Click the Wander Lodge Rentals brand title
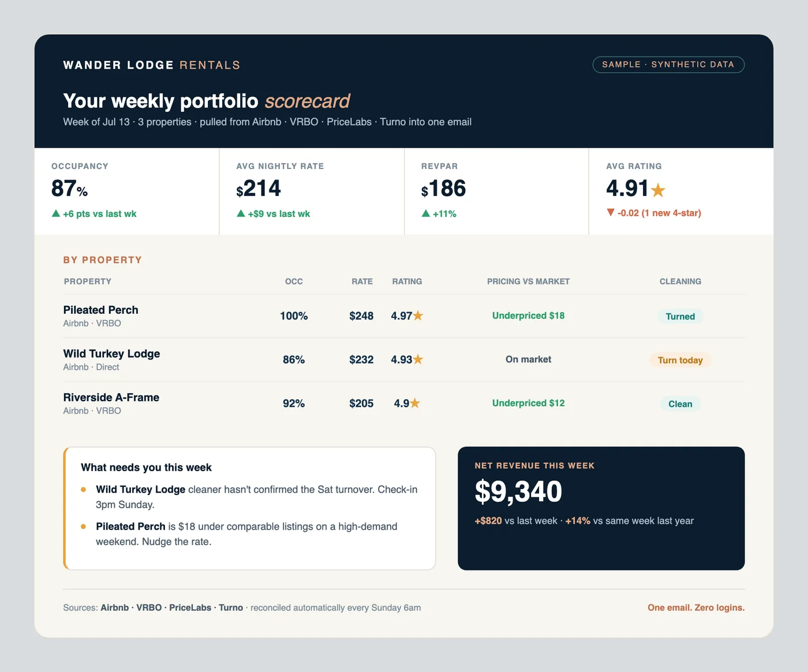This screenshot has height=672, width=808. click(152, 65)
